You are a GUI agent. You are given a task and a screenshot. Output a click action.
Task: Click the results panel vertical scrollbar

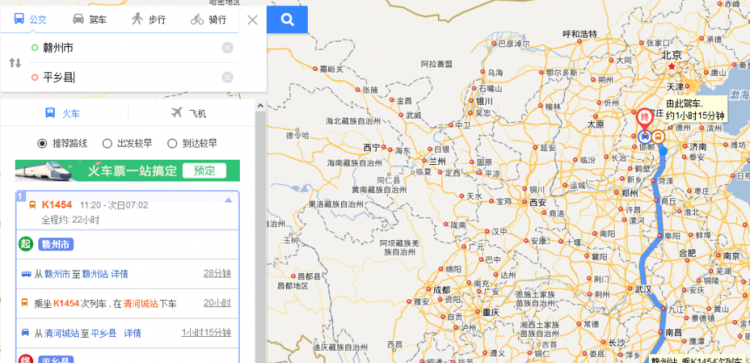coord(260,231)
